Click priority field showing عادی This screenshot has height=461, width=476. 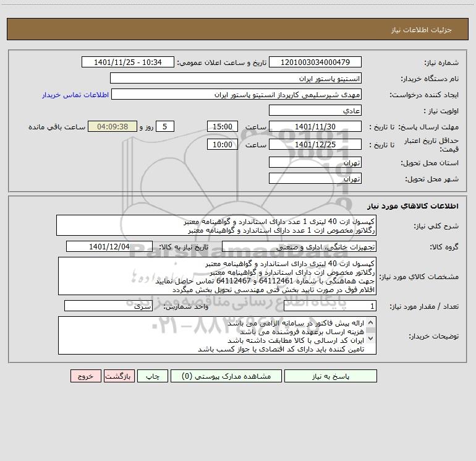click(315, 111)
